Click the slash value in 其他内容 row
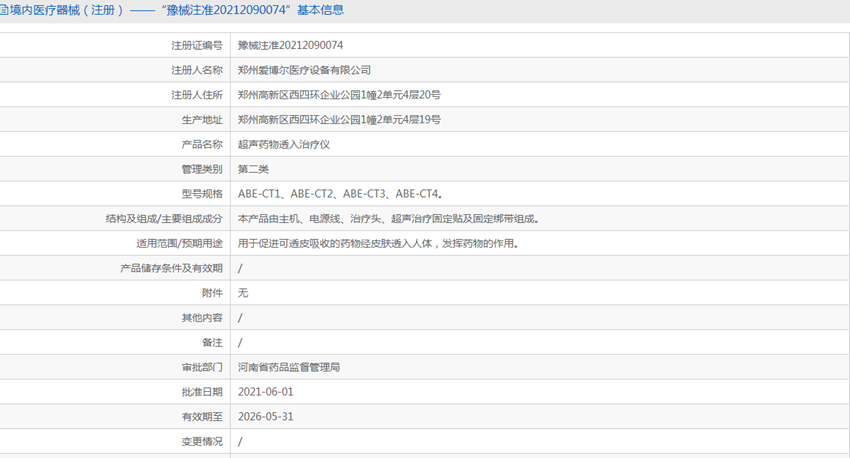 point(240,318)
